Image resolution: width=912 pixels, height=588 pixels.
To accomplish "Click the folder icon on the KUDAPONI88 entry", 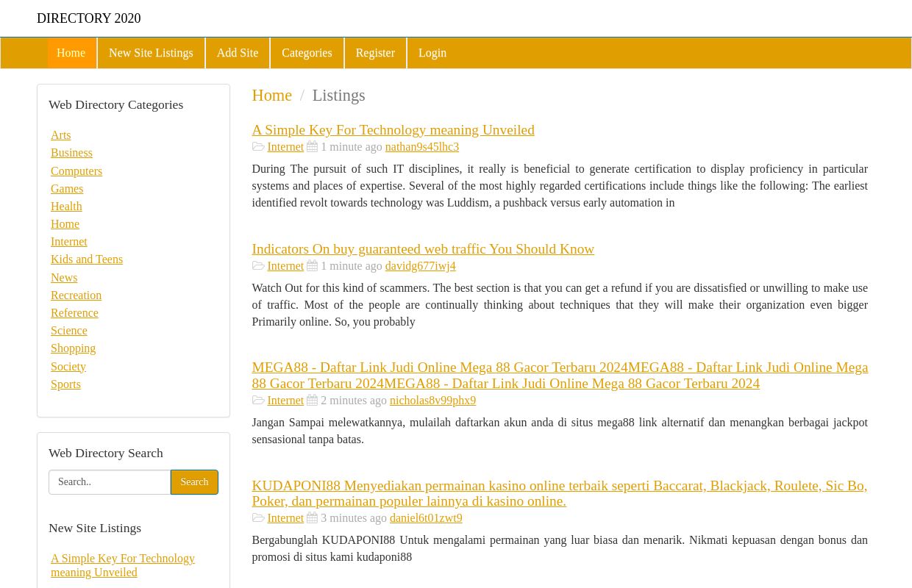I will [259, 517].
